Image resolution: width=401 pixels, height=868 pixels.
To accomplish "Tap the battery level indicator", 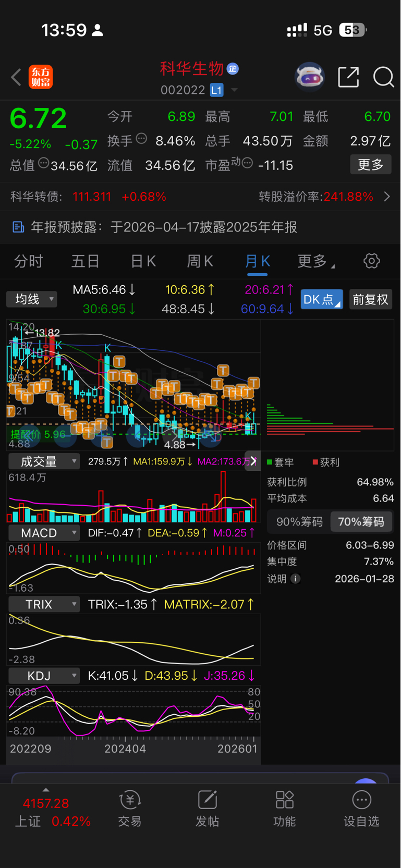I will 353,30.
